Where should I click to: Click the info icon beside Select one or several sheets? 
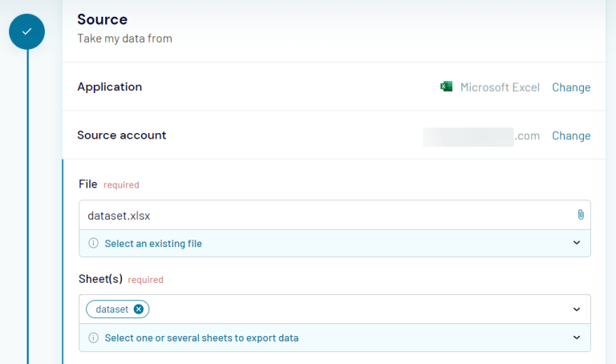[93, 338]
